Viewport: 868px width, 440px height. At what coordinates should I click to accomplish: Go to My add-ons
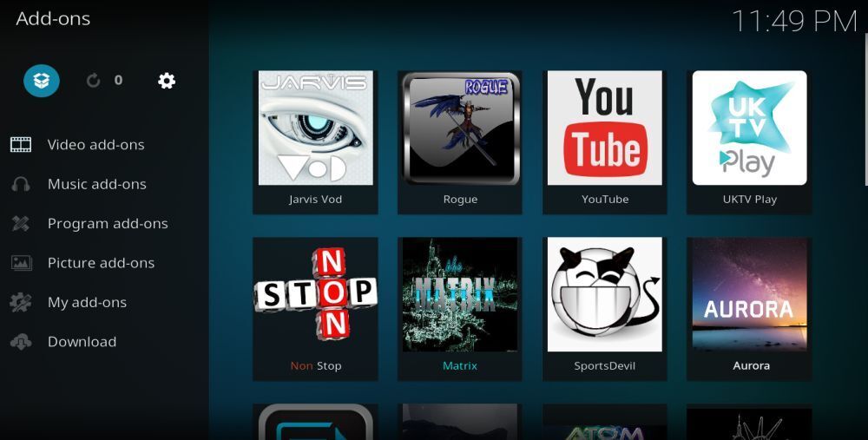(88, 303)
